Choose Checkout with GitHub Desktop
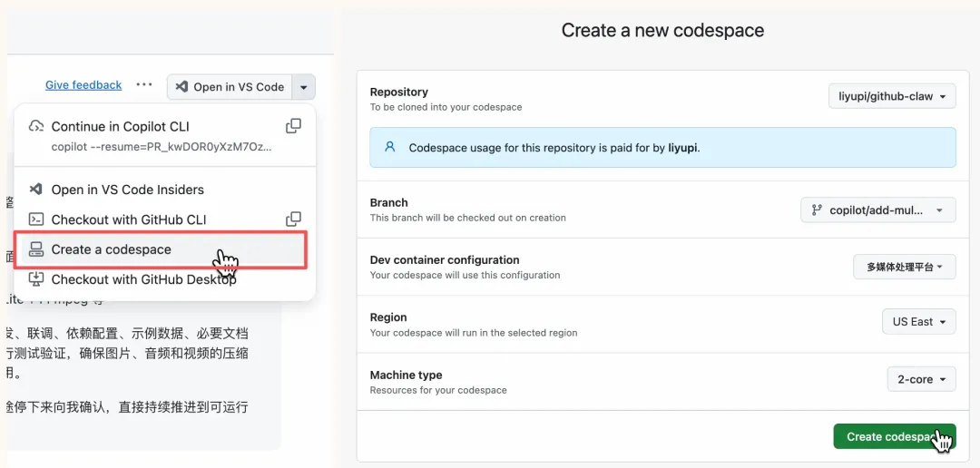This screenshot has width=980, height=468. (143, 279)
